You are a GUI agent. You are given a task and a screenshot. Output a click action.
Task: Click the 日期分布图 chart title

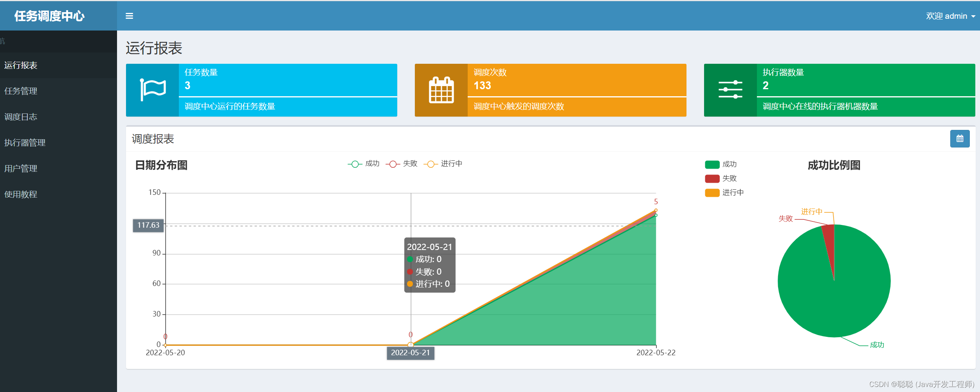(x=161, y=165)
